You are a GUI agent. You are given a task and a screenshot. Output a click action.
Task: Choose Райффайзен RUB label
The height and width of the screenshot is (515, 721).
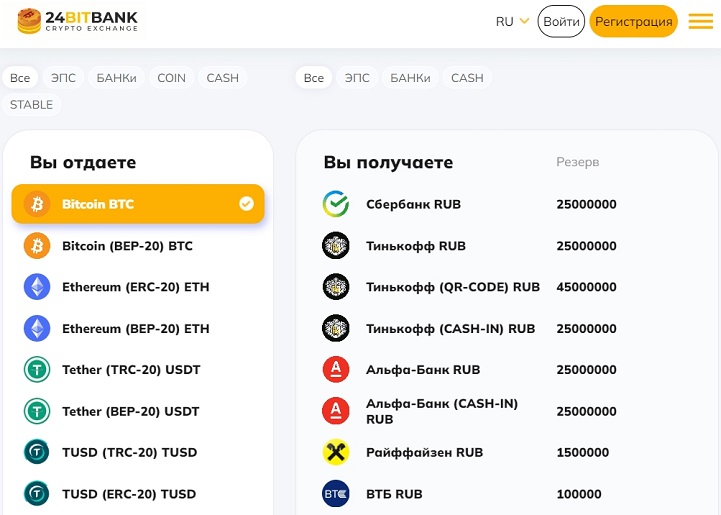[424, 452]
